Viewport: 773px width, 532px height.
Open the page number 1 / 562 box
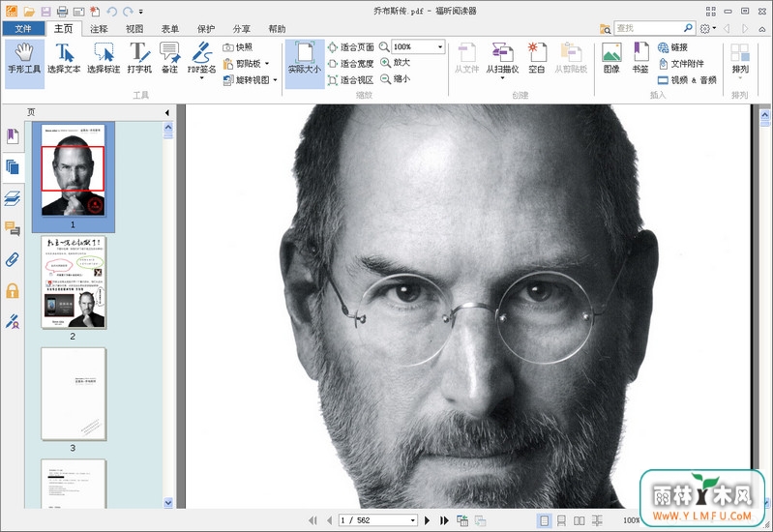coord(377,520)
